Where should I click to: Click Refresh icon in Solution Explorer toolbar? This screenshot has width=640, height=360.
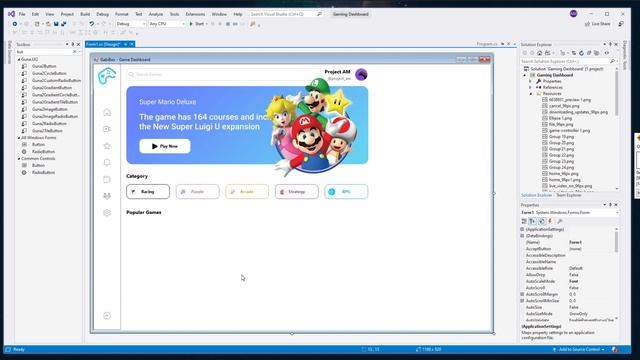581,53
